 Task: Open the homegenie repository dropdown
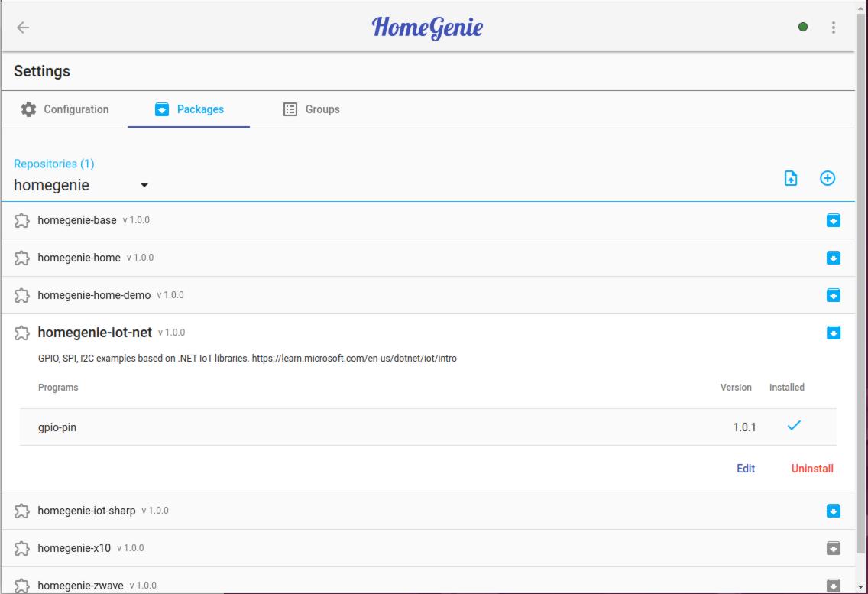click(x=81, y=185)
